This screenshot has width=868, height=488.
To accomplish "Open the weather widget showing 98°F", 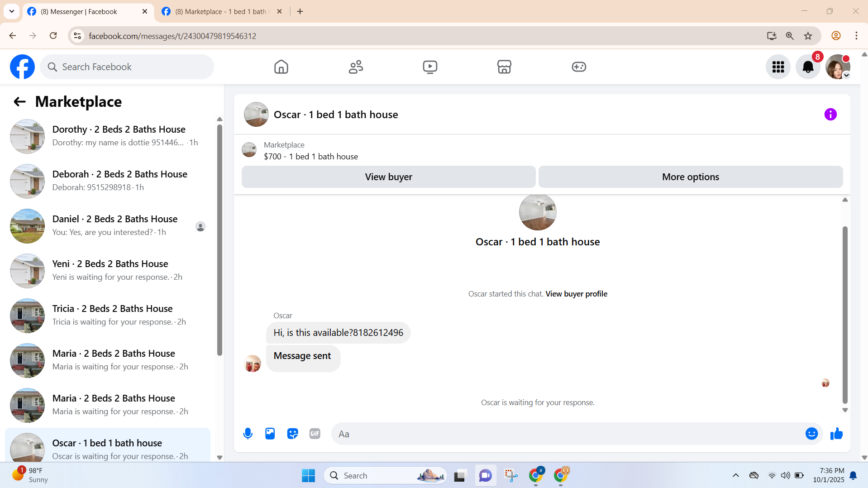I will [31, 475].
